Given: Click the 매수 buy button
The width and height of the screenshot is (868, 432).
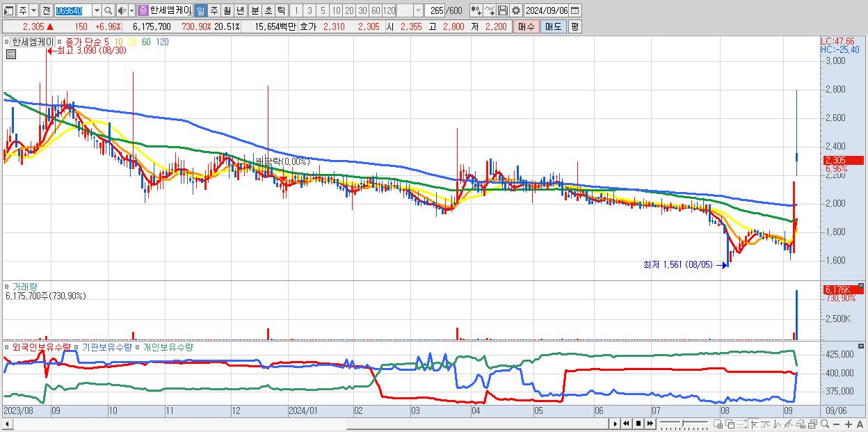Looking at the screenshot, I should [x=526, y=26].
